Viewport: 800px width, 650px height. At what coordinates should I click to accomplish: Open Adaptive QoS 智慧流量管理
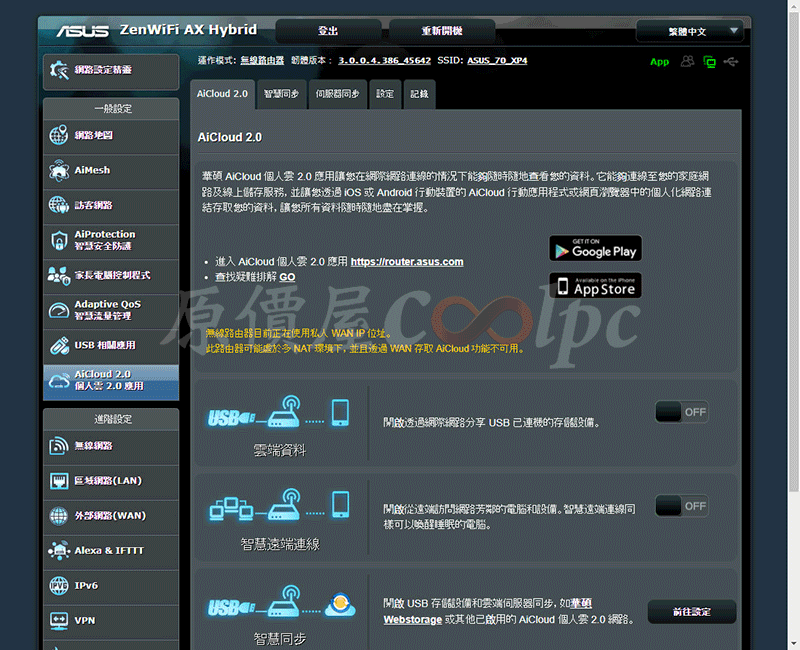pos(111,310)
